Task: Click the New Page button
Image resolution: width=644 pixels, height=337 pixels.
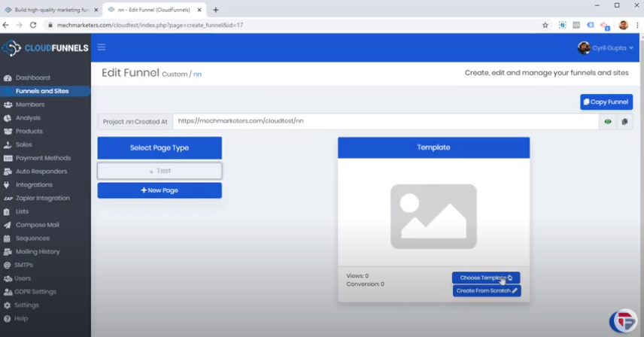Action: (x=159, y=190)
